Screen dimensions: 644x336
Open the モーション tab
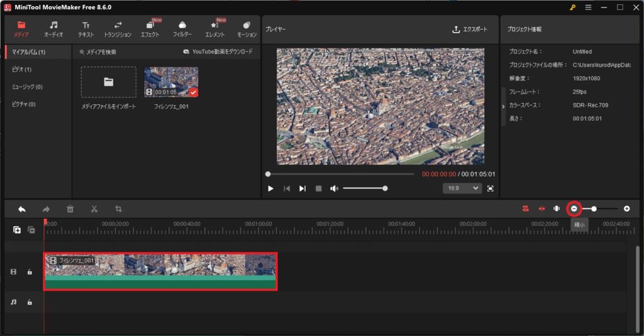(247, 30)
